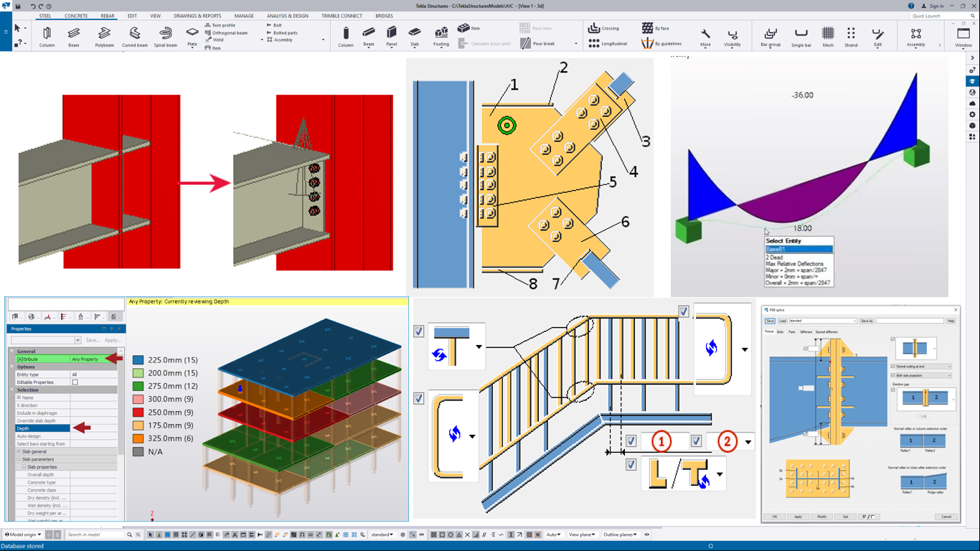The height and width of the screenshot is (551, 980).
Task: Click the rebar Mesh tool
Action: point(828,36)
